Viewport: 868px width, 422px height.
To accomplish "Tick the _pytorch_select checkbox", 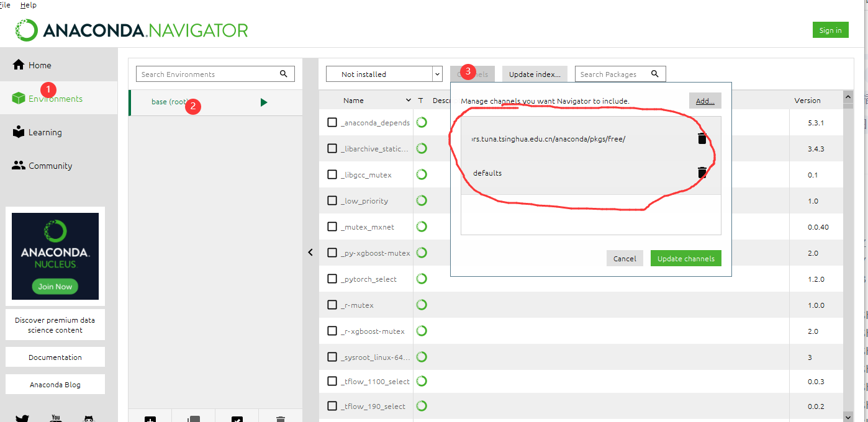I will point(332,279).
